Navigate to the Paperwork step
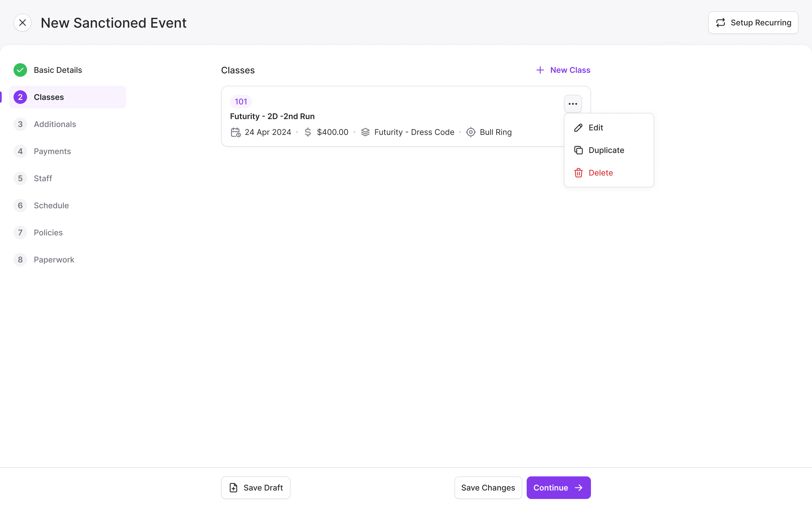The width and height of the screenshot is (812, 508). pyautogui.click(x=67, y=260)
